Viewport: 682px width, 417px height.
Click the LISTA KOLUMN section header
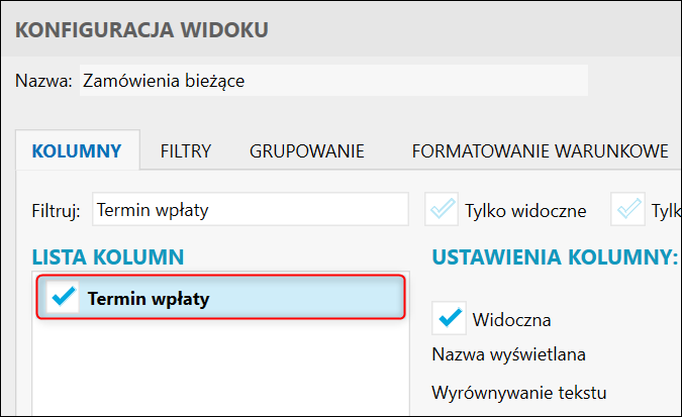pos(108,257)
